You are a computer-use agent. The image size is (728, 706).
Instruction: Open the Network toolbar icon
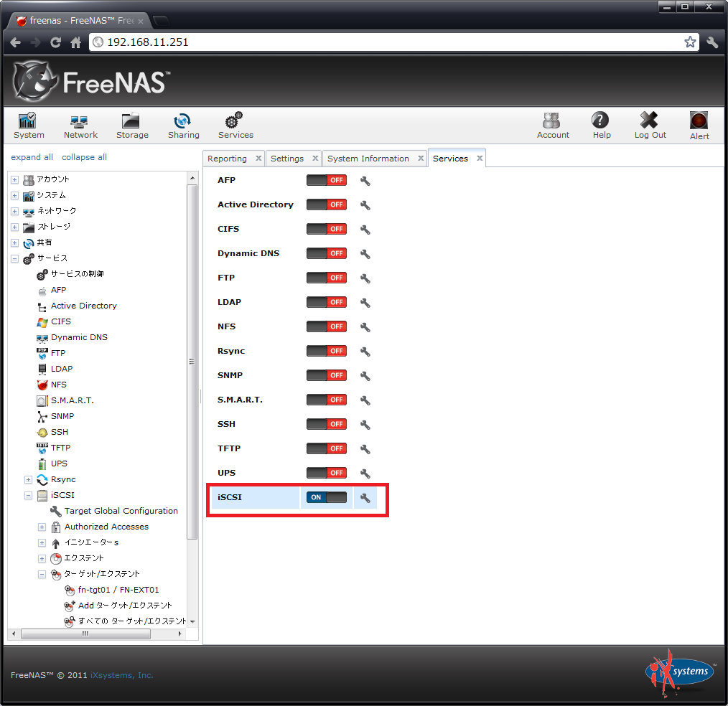80,126
